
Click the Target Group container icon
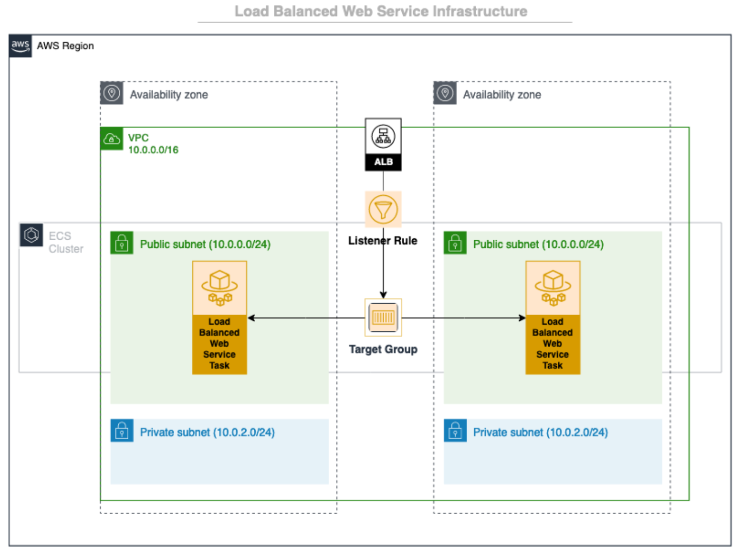click(383, 318)
